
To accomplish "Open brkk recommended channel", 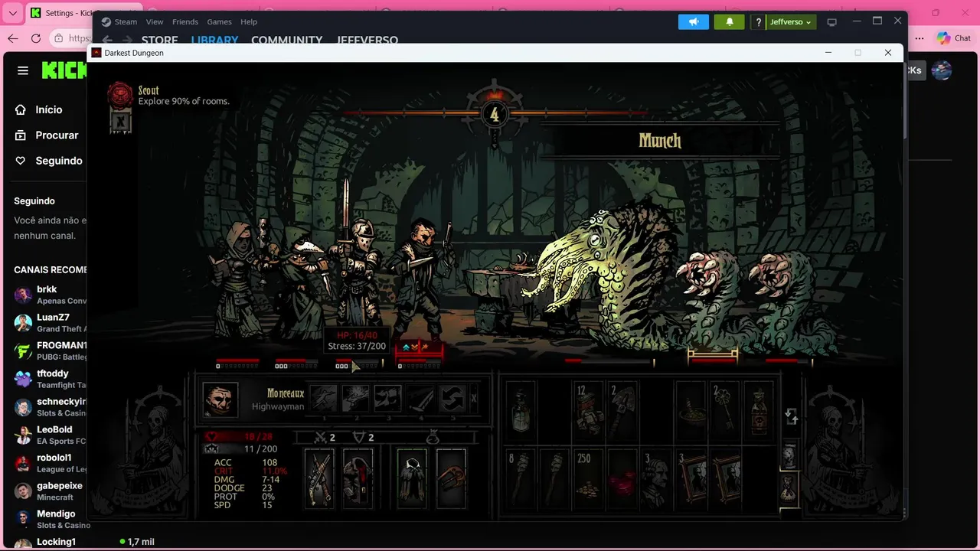I will pos(50,295).
